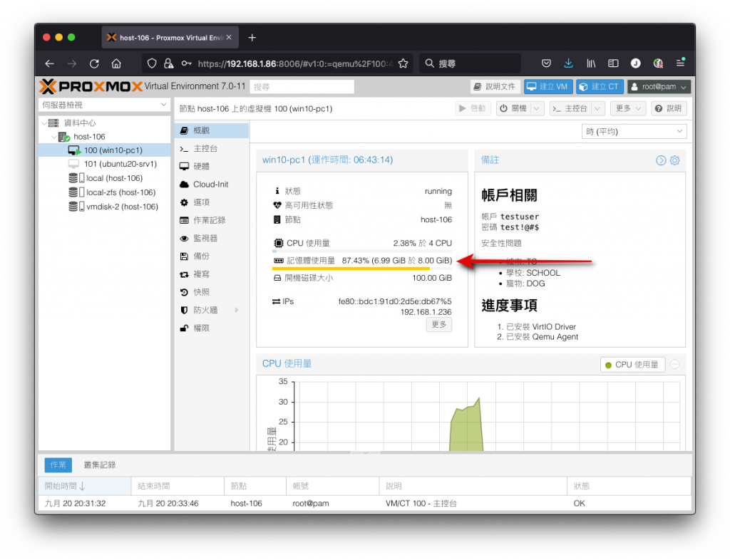
Task: Select the VM/CT 100 - 主控台 task row
Action: click(x=364, y=503)
